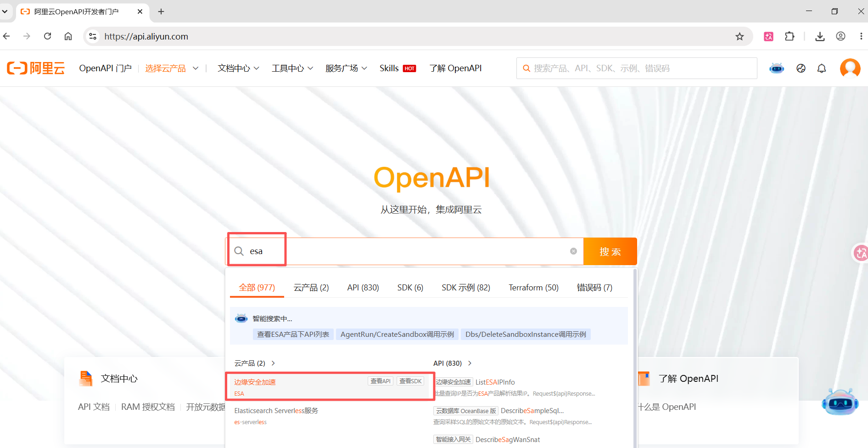868x448 pixels.
Task: Open the Elasticsearch Serverless服务 result
Action: (276, 410)
